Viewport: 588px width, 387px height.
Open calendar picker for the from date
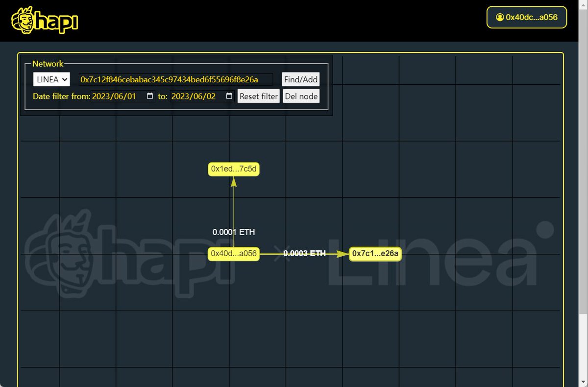(x=150, y=96)
